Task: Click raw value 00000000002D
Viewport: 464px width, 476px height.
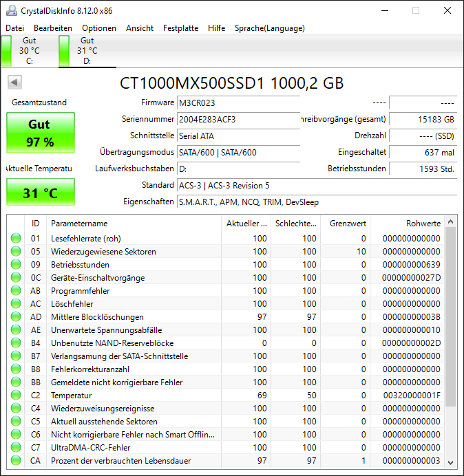Action: [411, 343]
